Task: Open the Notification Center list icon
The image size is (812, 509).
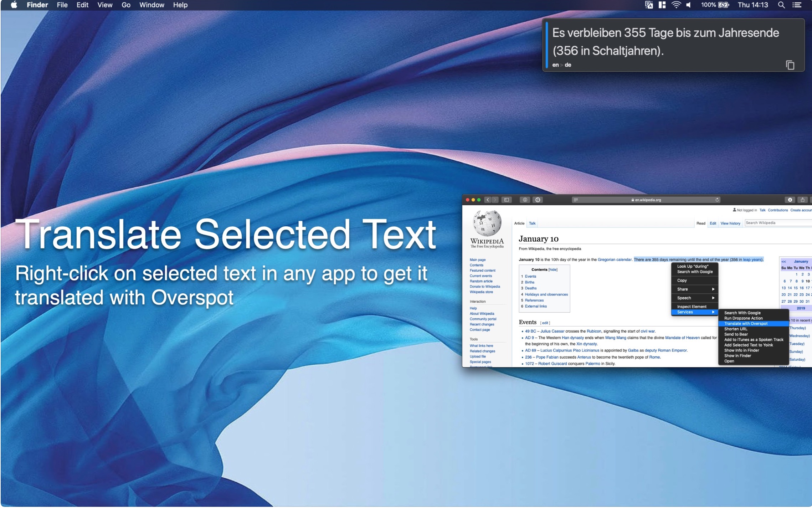Action: pos(797,5)
